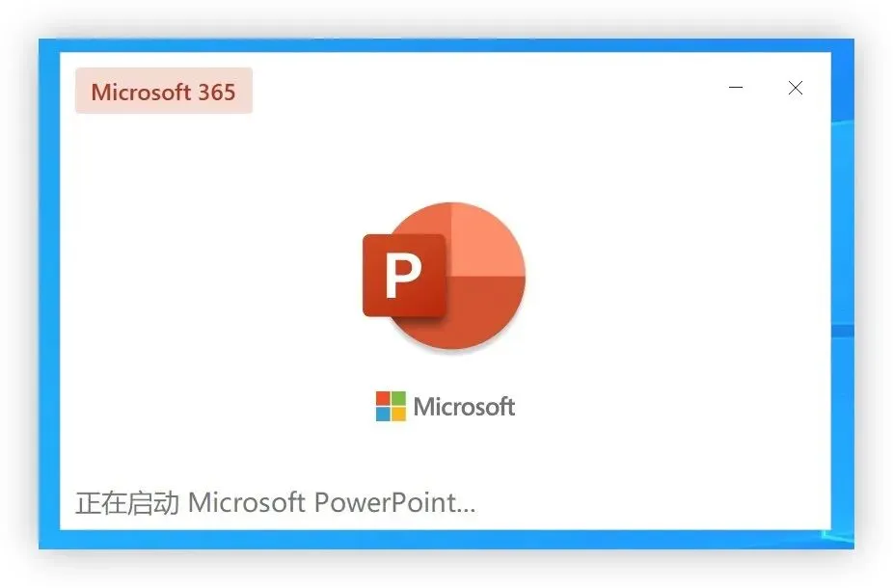Close the PowerPoint startup splash
The height and width of the screenshot is (588, 893).
tap(795, 88)
